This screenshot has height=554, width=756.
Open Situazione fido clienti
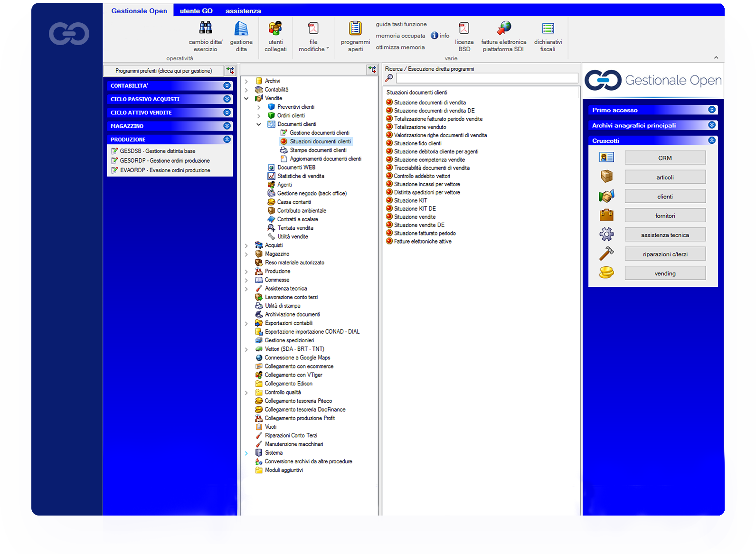tap(417, 143)
